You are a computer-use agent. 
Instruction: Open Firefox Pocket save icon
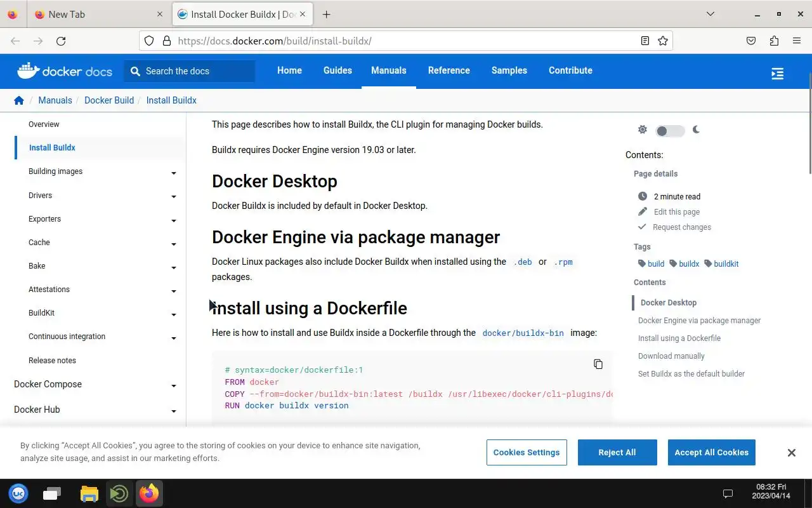751,41
